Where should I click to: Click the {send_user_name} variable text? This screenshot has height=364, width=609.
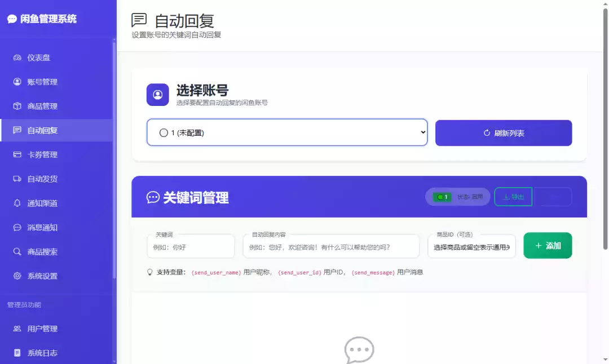pos(216,272)
